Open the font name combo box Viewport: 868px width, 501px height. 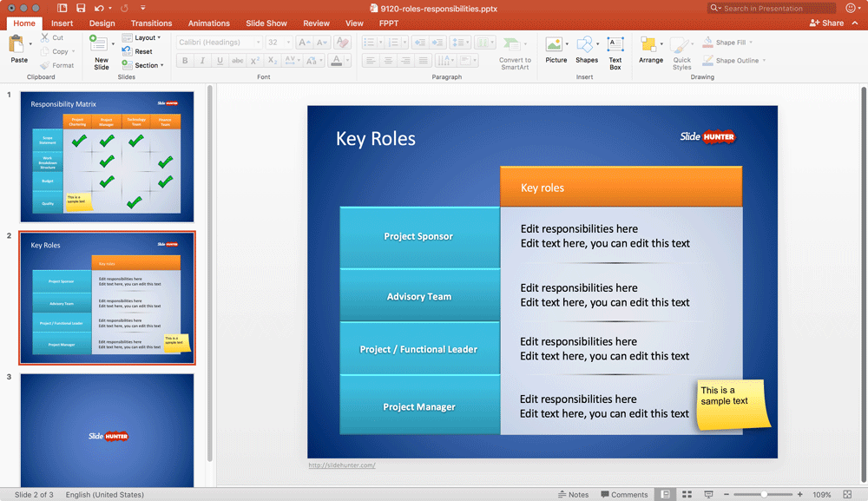(x=220, y=42)
